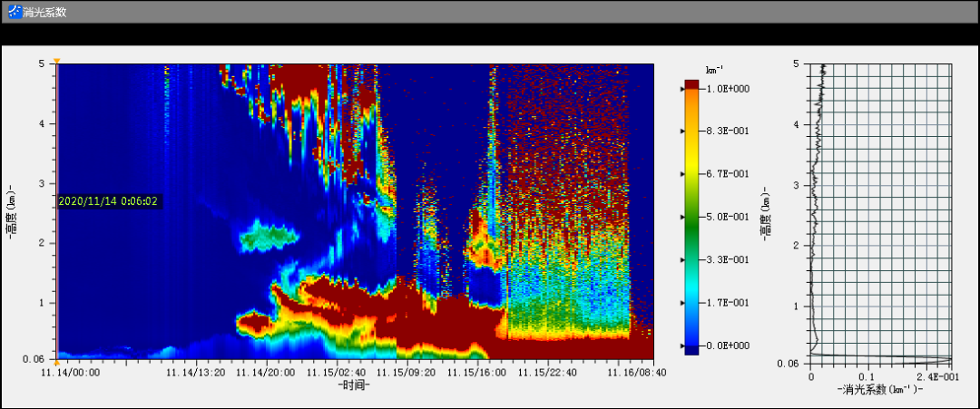Click the 2.4E-001 axis maximum on profile
The height and width of the screenshot is (409, 980).
pyautogui.click(x=935, y=375)
